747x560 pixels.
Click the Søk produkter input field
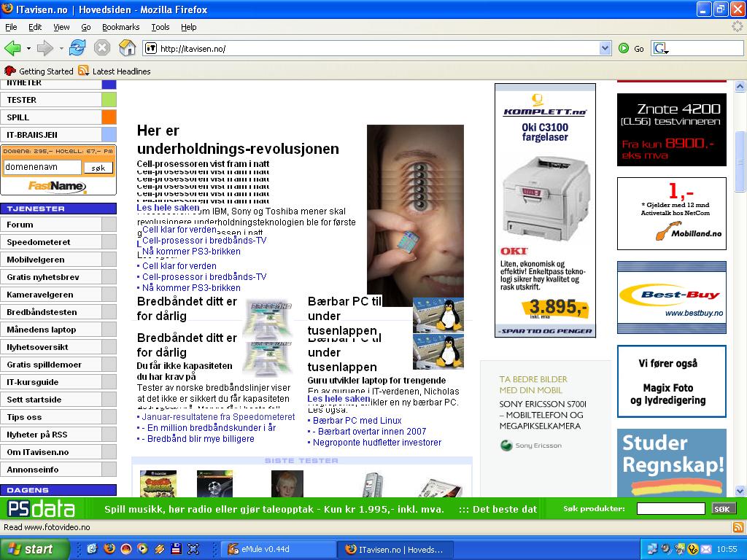[x=671, y=509]
